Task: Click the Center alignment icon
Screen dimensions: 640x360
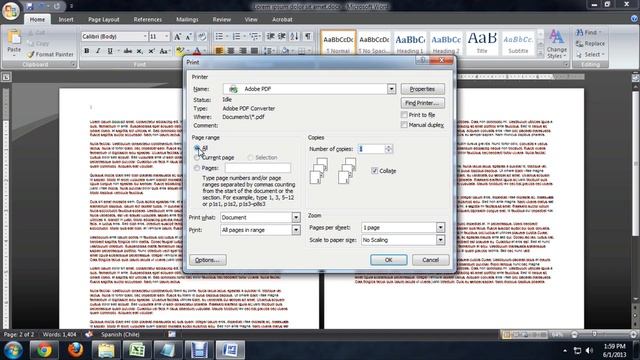Action: tap(231, 51)
